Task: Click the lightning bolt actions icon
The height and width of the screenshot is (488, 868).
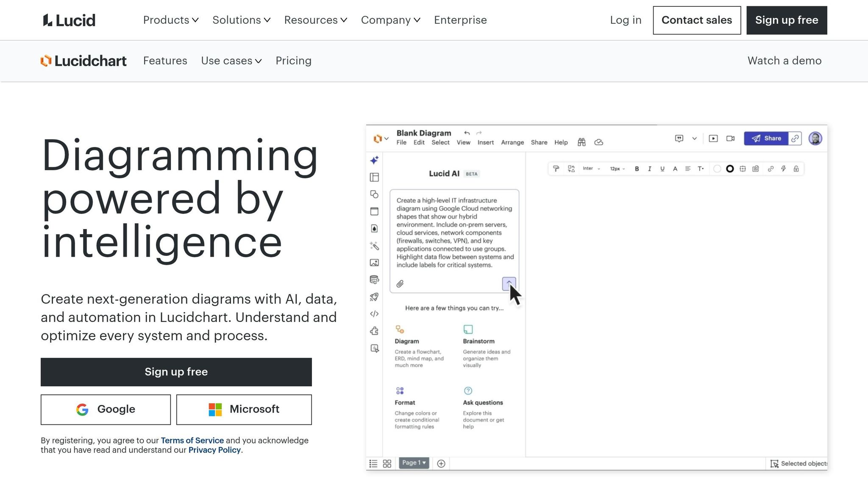Action: pos(783,169)
